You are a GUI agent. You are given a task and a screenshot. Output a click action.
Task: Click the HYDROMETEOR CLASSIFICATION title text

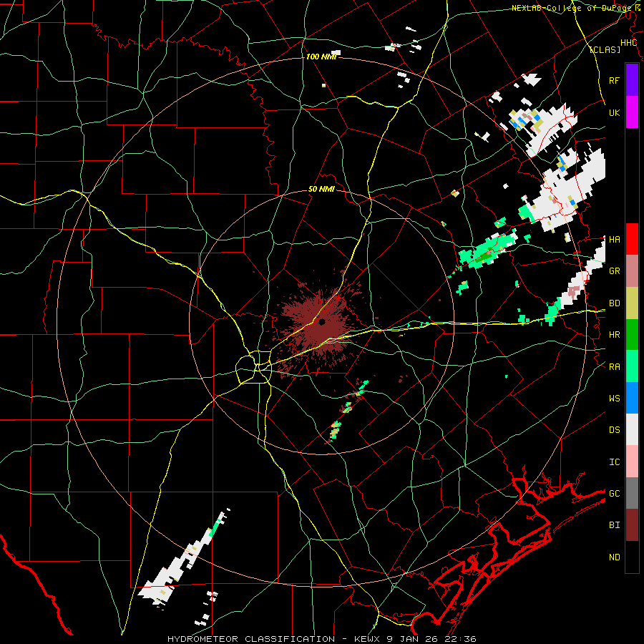(251, 639)
